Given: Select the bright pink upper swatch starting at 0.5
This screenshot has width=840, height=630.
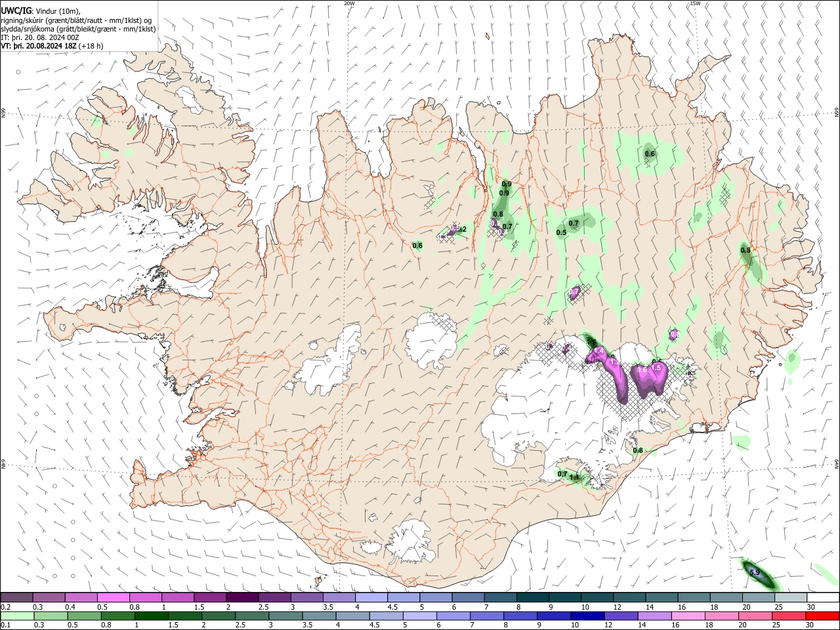Looking at the screenshot, I should pyautogui.click(x=113, y=597).
